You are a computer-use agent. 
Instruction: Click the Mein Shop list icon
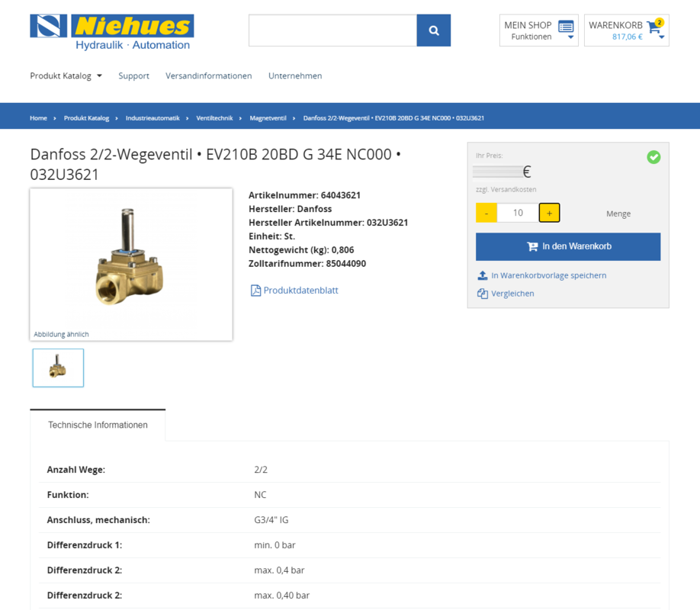click(566, 27)
